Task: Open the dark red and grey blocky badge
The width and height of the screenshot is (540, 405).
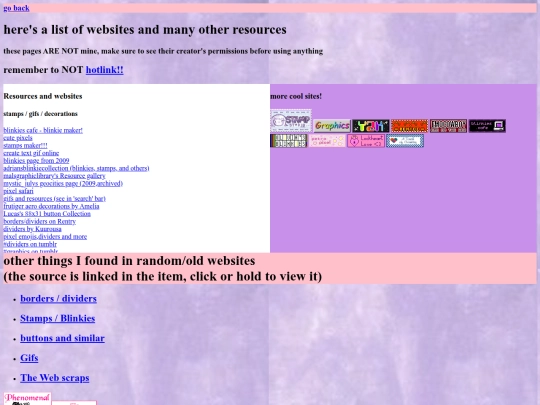Action: 448,126
